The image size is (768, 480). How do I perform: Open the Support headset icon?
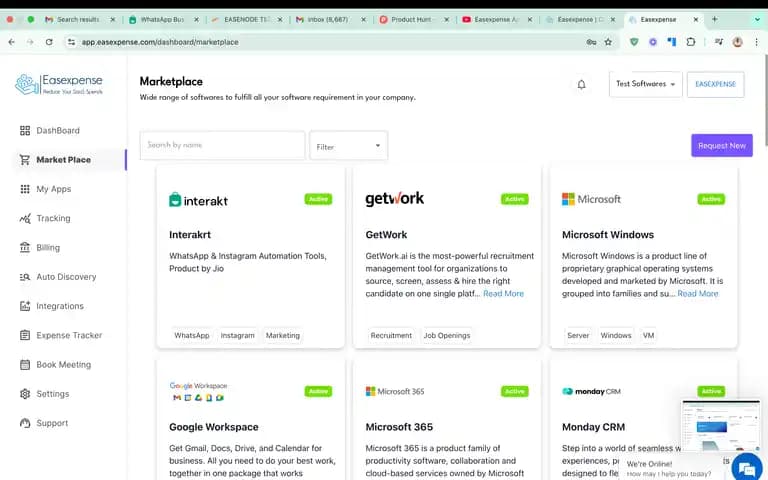[x=25, y=423]
